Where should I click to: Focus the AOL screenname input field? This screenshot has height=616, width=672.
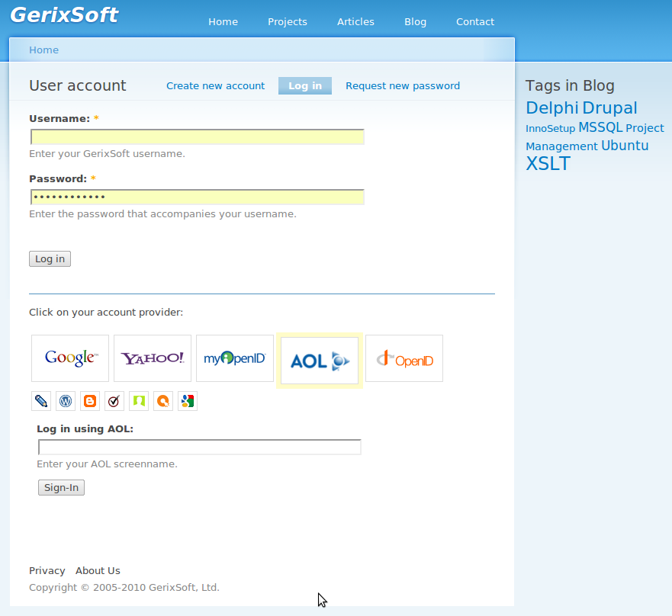[x=200, y=448]
